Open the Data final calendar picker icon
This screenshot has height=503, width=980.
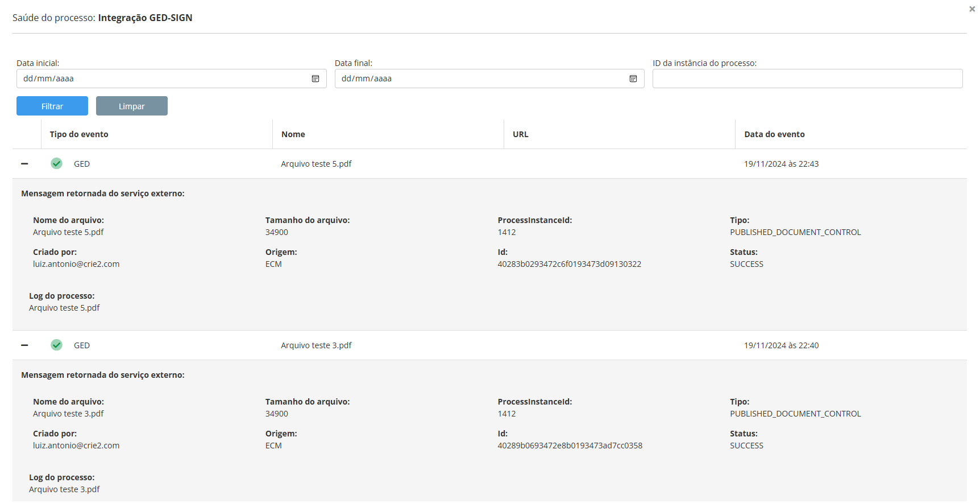pyautogui.click(x=633, y=79)
